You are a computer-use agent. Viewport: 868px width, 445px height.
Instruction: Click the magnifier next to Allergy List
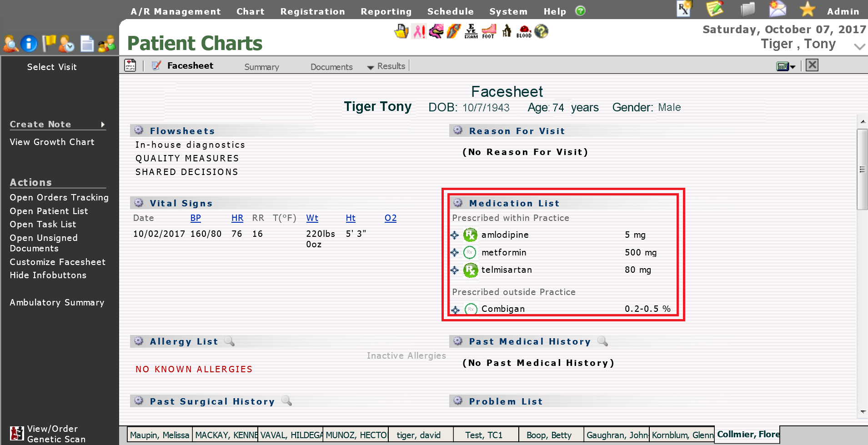coord(230,341)
